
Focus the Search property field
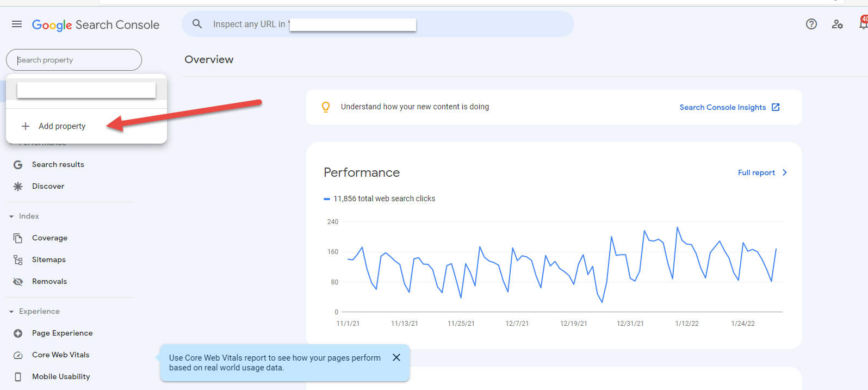[x=74, y=60]
